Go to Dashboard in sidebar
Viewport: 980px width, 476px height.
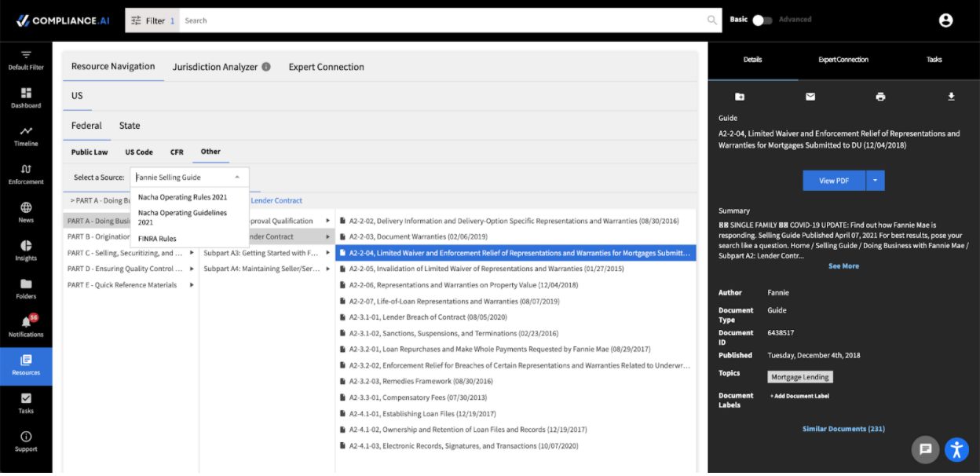click(26, 98)
